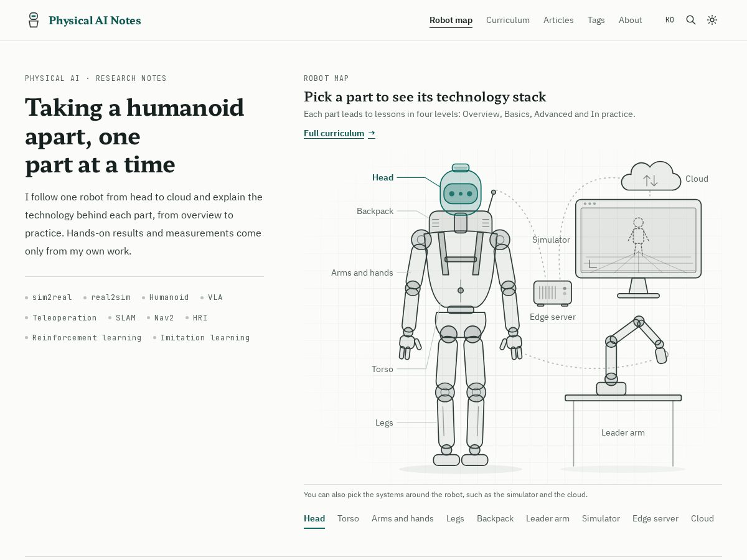Screen dimensions: 747x560
Task: Select the Cloud tab
Action: click(702, 518)
